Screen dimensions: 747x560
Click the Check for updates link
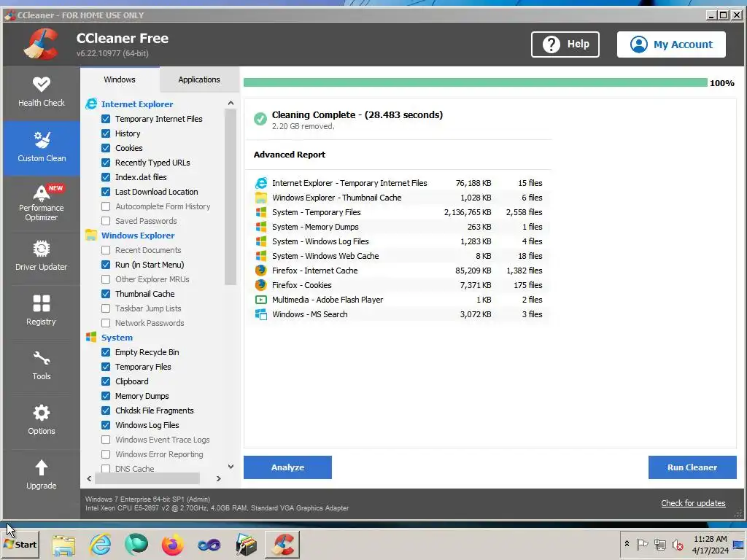693,503
